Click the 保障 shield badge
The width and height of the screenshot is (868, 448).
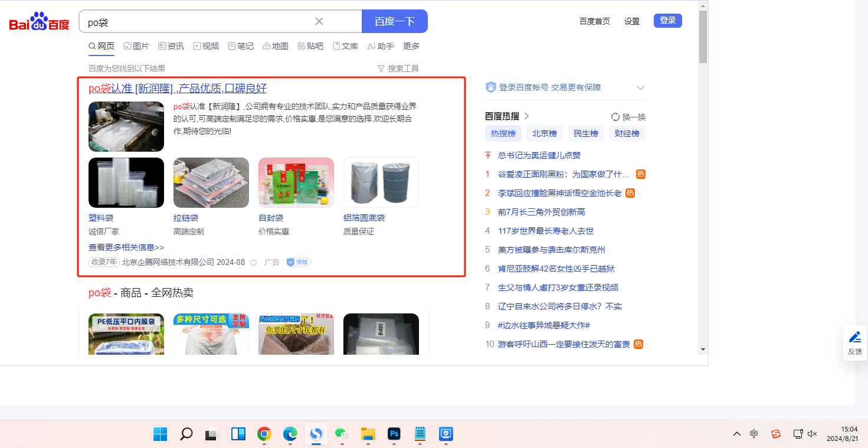tap(299, 262)
